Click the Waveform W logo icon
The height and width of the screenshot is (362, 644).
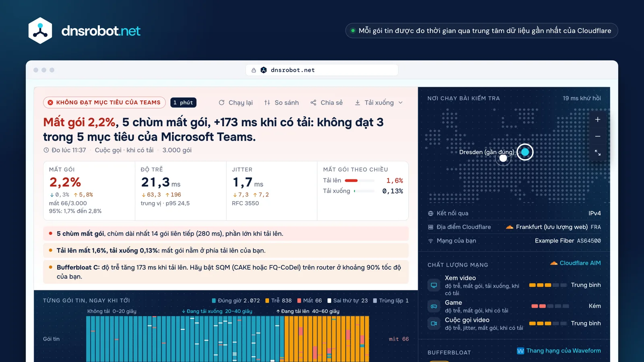(x=520, y=351)
